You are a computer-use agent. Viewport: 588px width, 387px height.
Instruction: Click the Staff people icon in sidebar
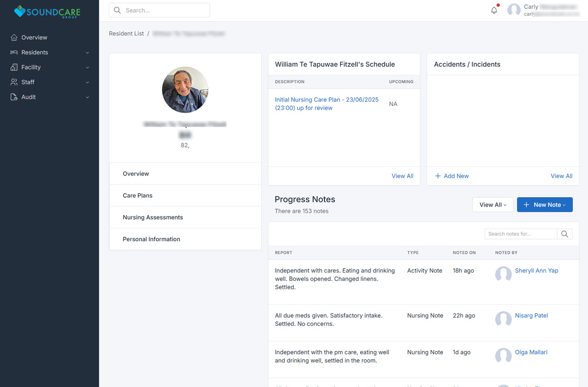click(x=14, y=82)
